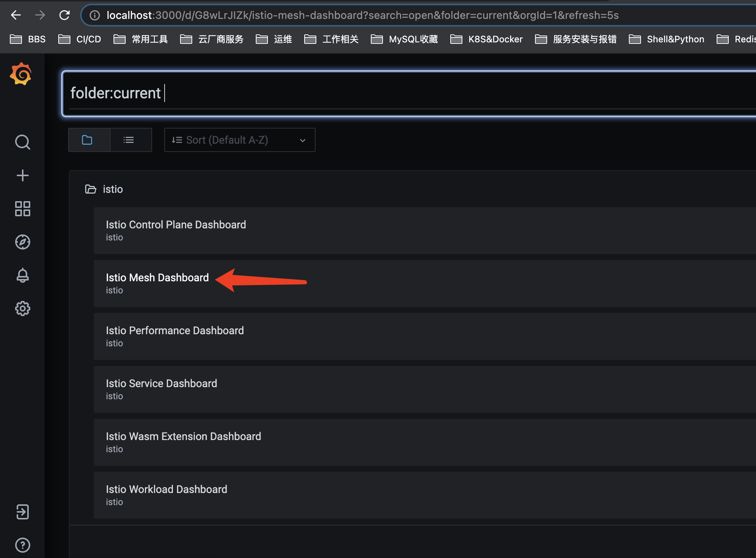Click the sign-in arrow icon
The width and height of the screenshot is (756, 558).
point(22,512)
